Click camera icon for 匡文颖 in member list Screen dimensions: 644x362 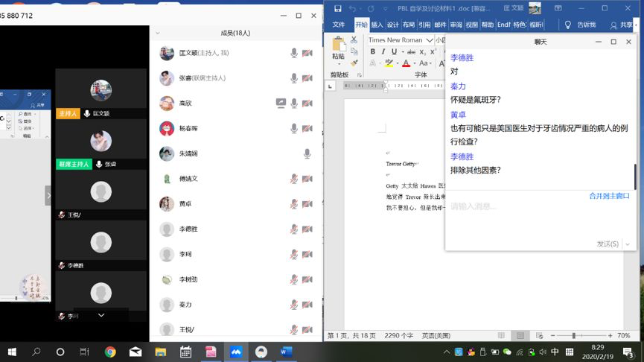[x=307, y=53]
